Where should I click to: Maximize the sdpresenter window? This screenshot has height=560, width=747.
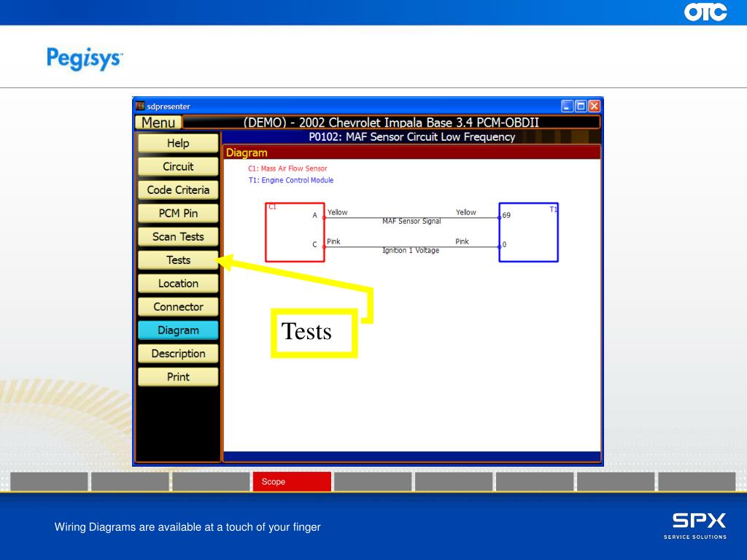click(581, 106)
